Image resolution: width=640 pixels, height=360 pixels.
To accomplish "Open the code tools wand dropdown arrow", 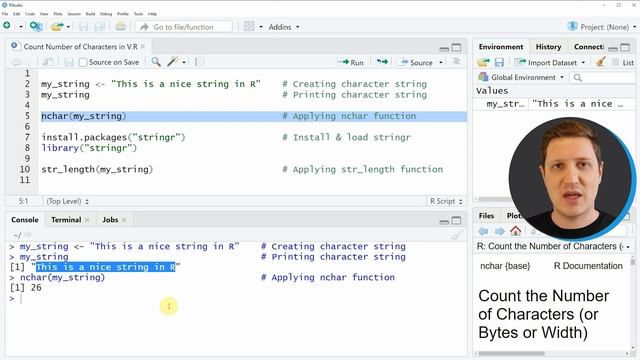I will [x=184, y=62].
